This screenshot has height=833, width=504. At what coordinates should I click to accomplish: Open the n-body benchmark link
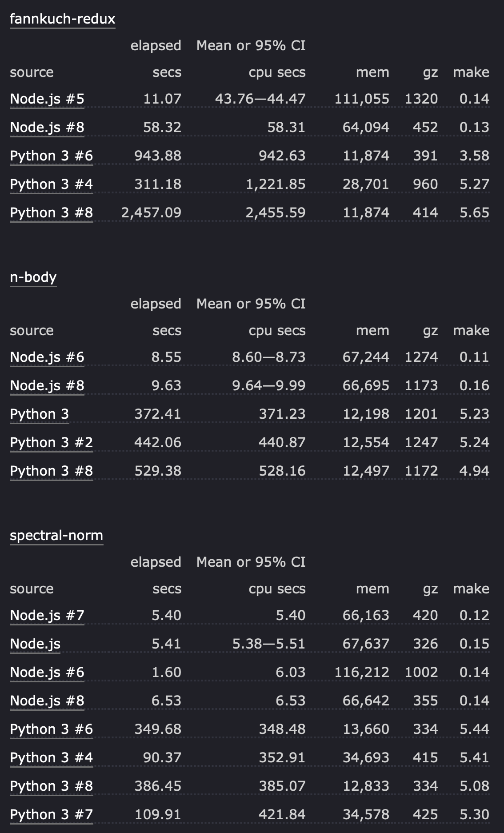tap(33, 277)
